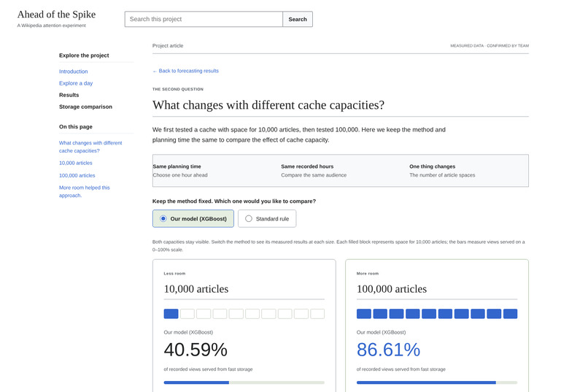Click the 86.61% value text
Screen dimensions: 588x392
pyautogui.click(x=388, y=350)
